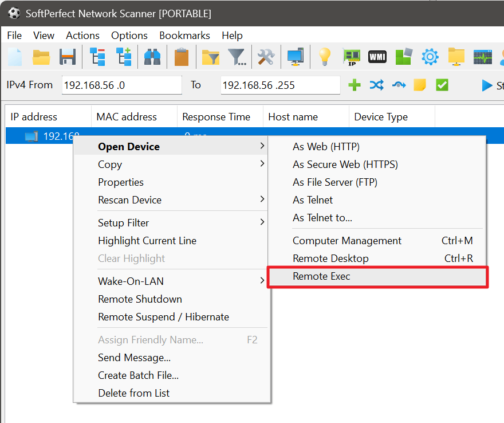Open the View menu
The width and height of the screenshot is (504, 423).
[x=44, y=36]
